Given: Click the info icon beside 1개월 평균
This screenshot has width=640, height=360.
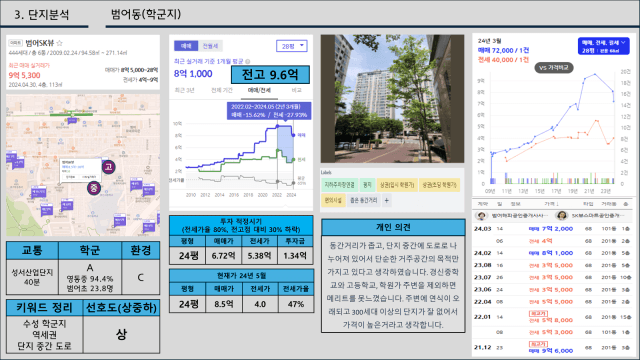Looking at the screenshot, I should 247,61.
